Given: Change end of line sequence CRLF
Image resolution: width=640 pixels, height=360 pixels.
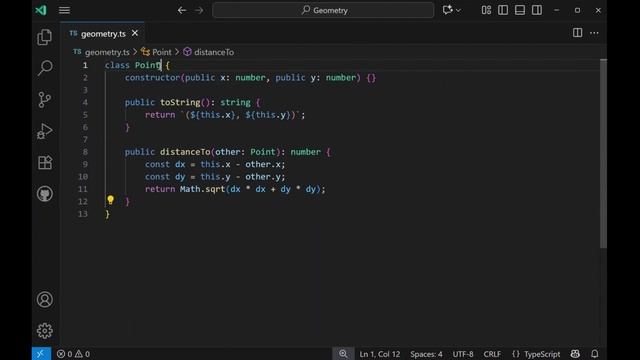Looking at the screenshot, I should tap(492, 354).
